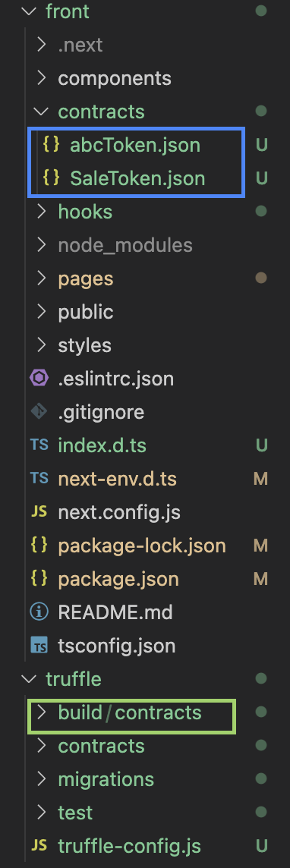Open tsconfig.json file
Image resolution: width=290 pixels, height=868 pixels.
(117, 646)
